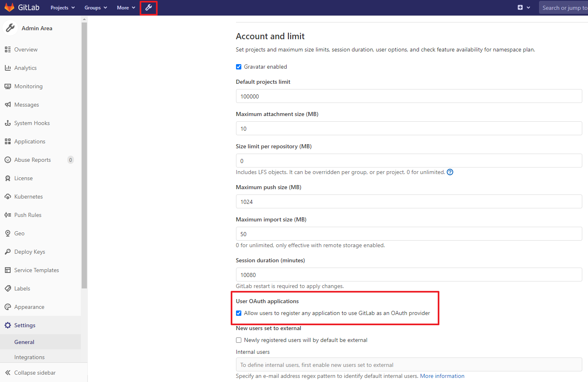Click the sidebar vertical scrollbar
This screenshot has width=588, height=382.
[x=84, y=155]
